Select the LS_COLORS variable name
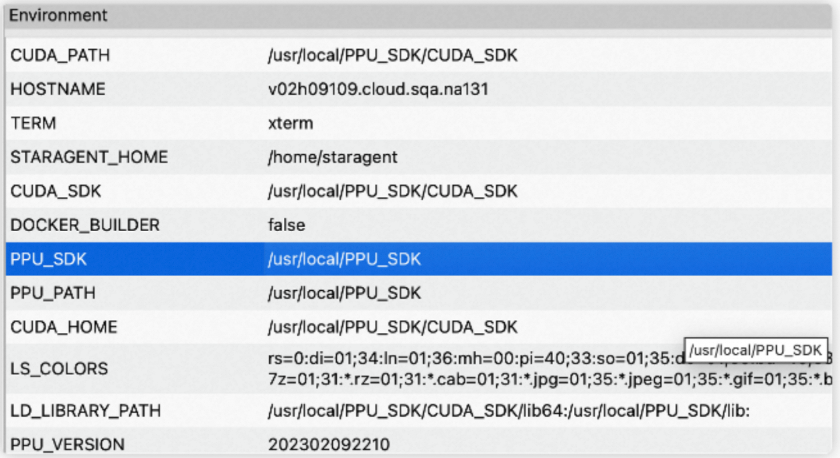The image size is (840, 458). 58,368
